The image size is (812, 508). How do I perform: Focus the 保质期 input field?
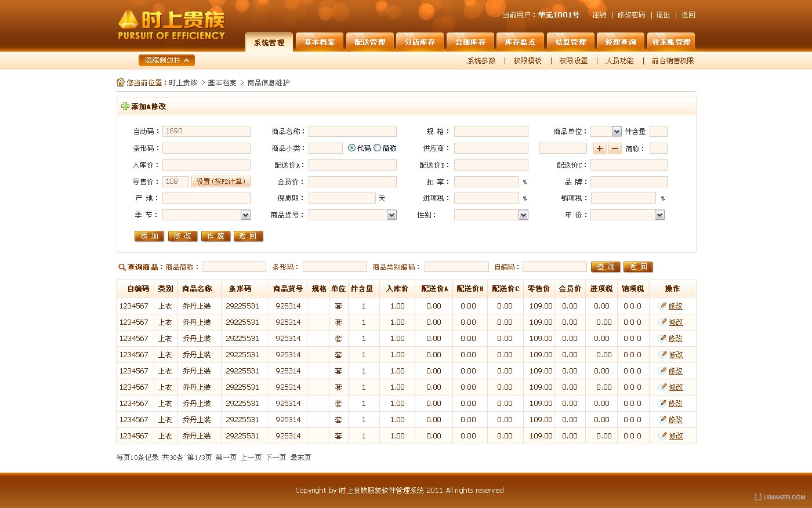(x=342, y=198)
